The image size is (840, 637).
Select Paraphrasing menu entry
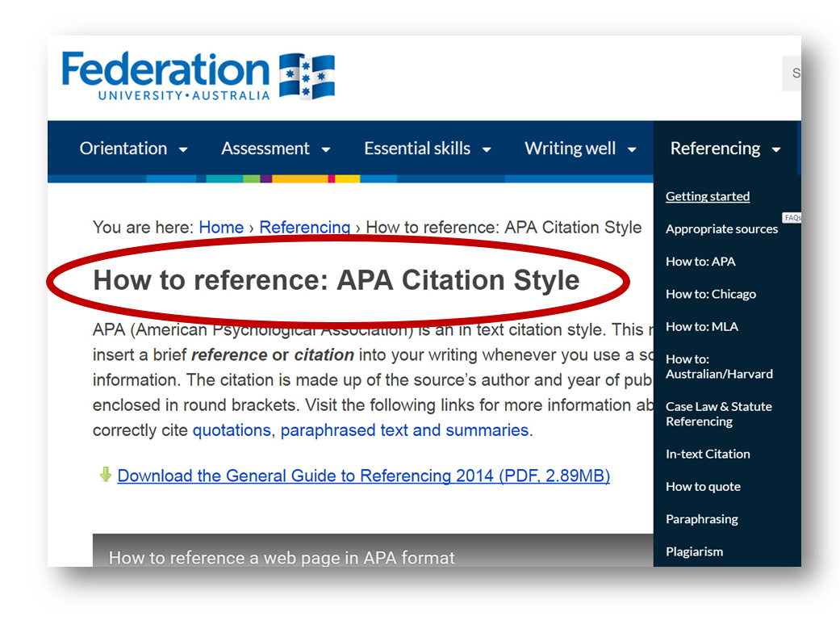(x=702, y=519)
